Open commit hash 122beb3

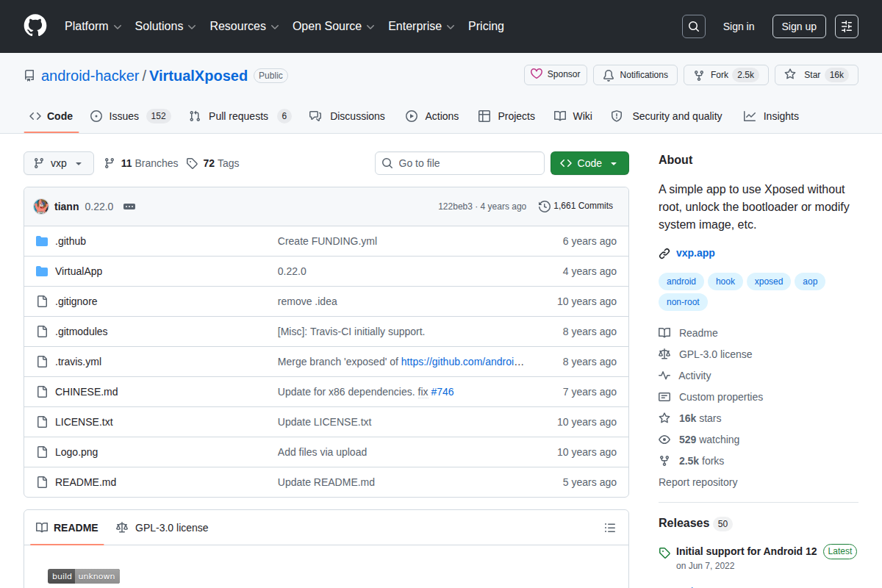pyautogui.click(x=455, y=207)
